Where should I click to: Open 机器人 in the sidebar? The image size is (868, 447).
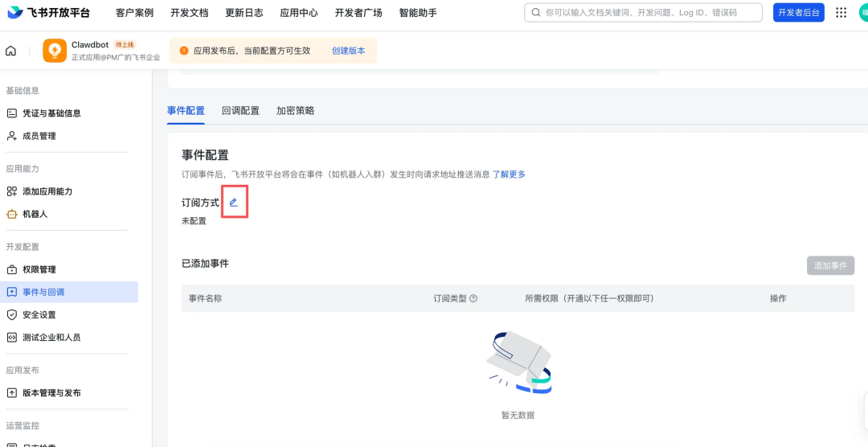[x=35, y=215]
